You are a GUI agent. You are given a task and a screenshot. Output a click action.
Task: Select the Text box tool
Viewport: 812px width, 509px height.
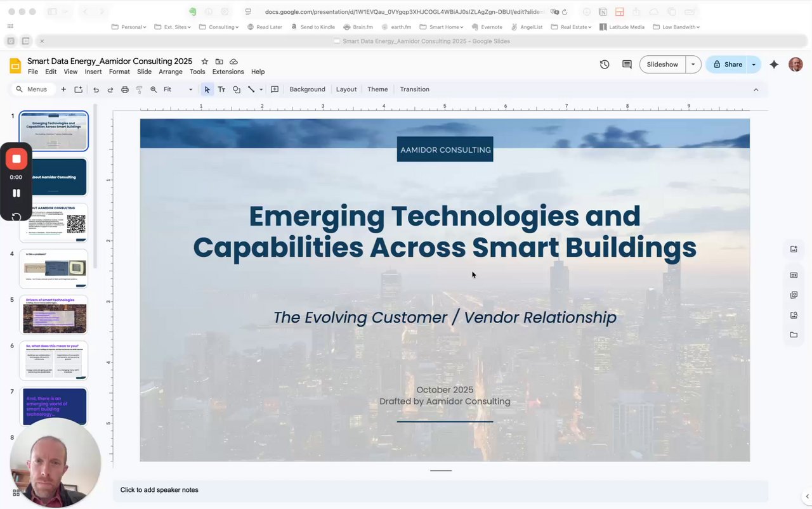pyautogui.click(x=221, y=89)
